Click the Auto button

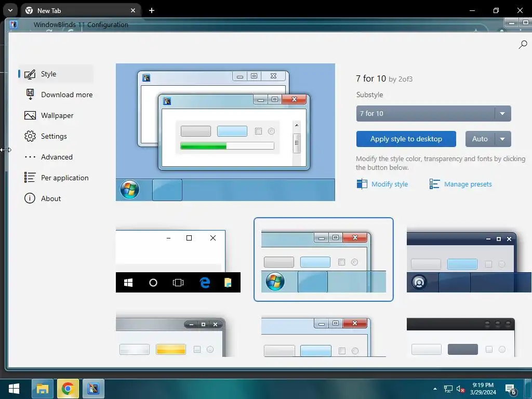480,139
